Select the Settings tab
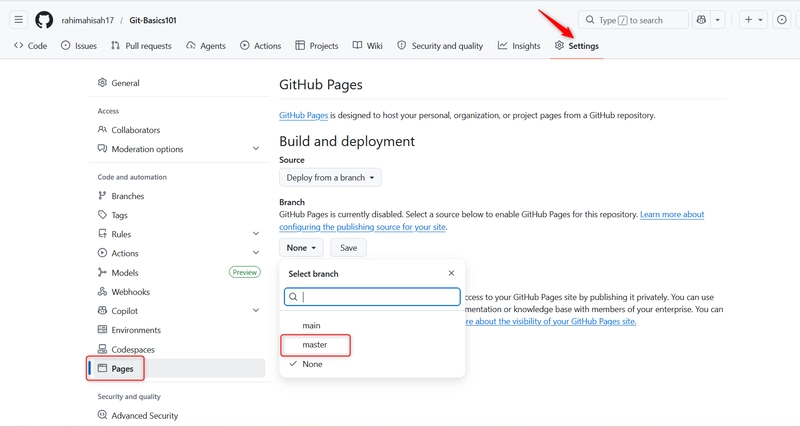The width and height of the screenshot is (800, 427). point(577,45)
